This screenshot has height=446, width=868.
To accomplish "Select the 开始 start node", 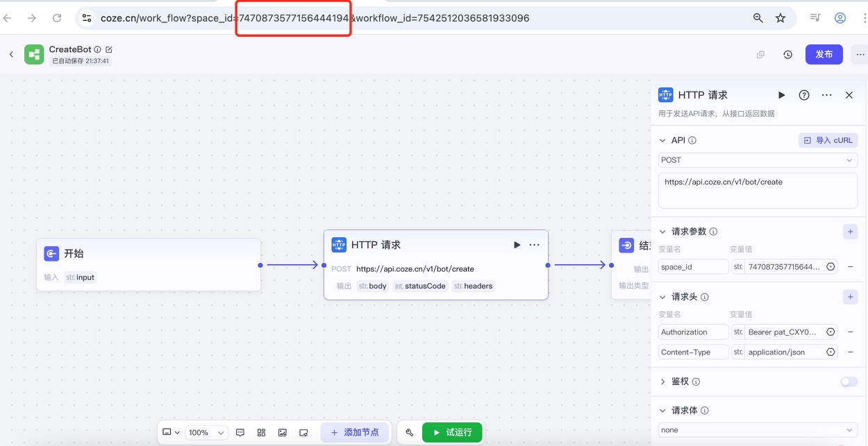I will click(x=149, y=265).
